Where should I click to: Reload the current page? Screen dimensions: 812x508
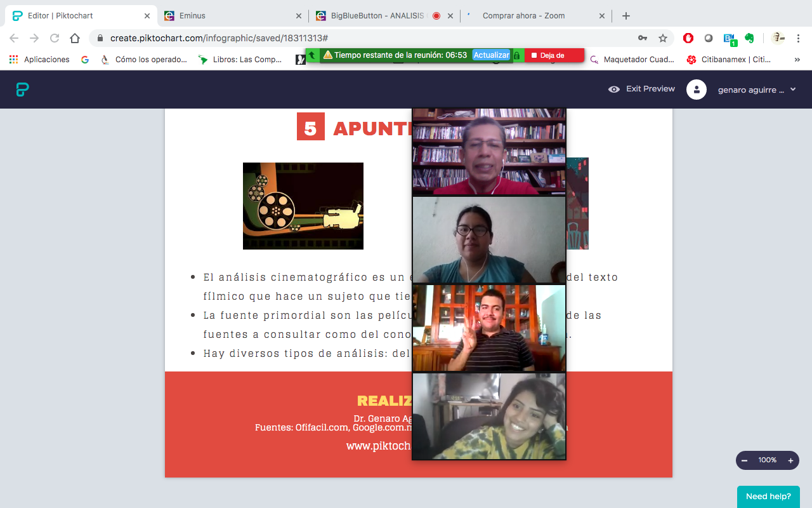55,38
